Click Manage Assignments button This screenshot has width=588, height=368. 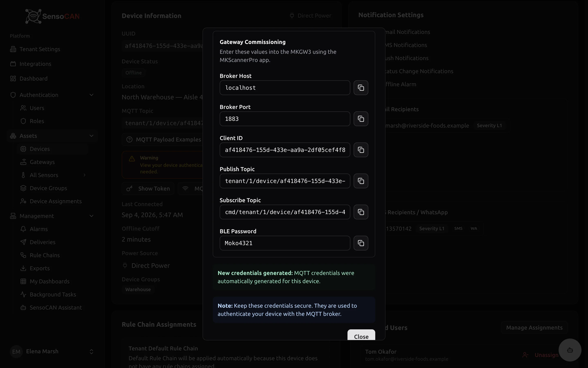534,328
